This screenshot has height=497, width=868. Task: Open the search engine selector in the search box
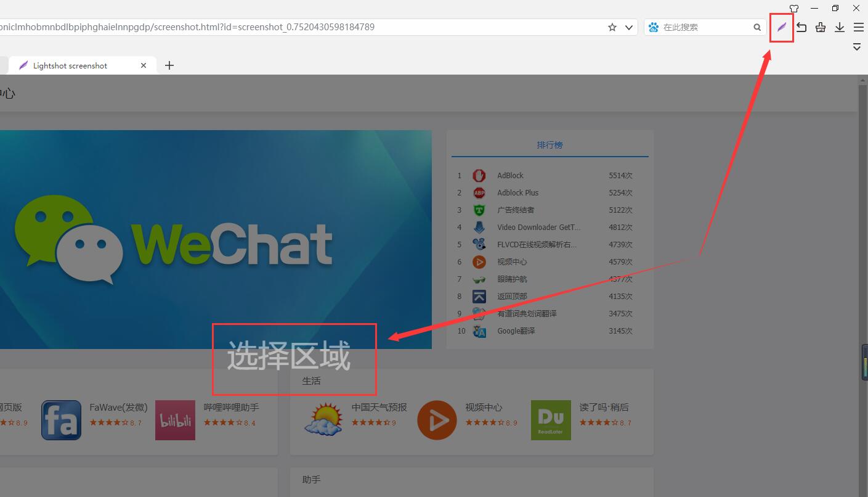point(652,27)
